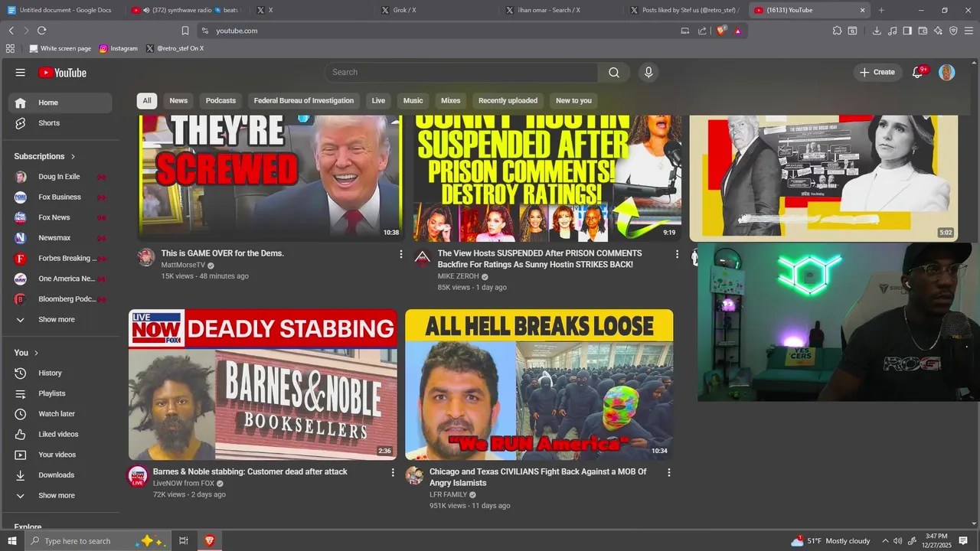Screen dimensions: 980x551
Task: Open Forbes Breaking subscription
Action: click(x=60, y=258)
